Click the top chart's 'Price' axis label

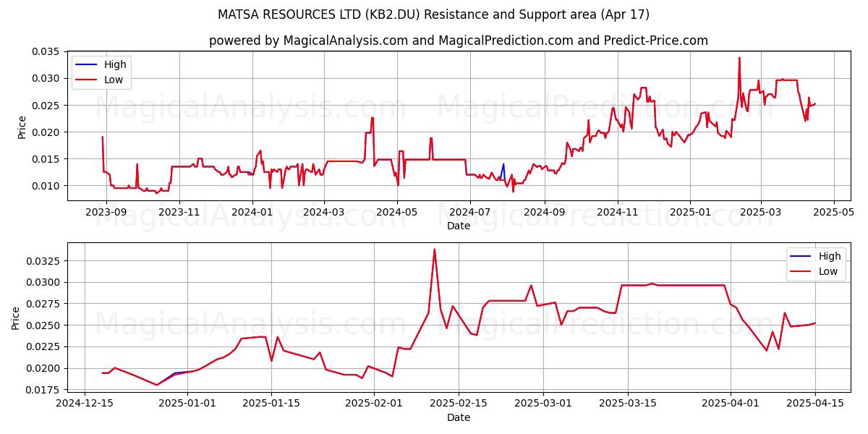click(22, 127)
